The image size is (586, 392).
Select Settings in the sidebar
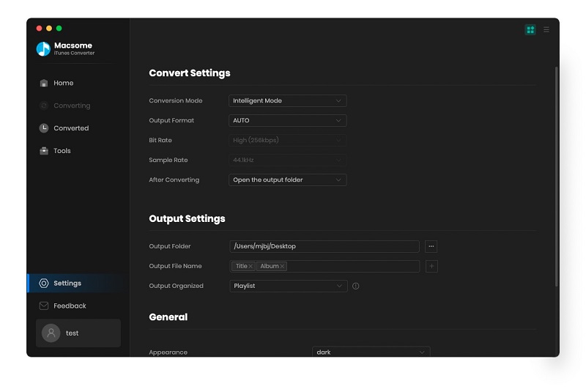78,284
